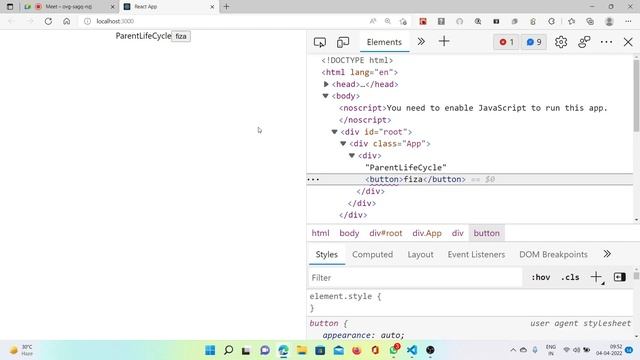
Task: Open Visual Studio Code from taskbar
Action: tap(412, 350)
